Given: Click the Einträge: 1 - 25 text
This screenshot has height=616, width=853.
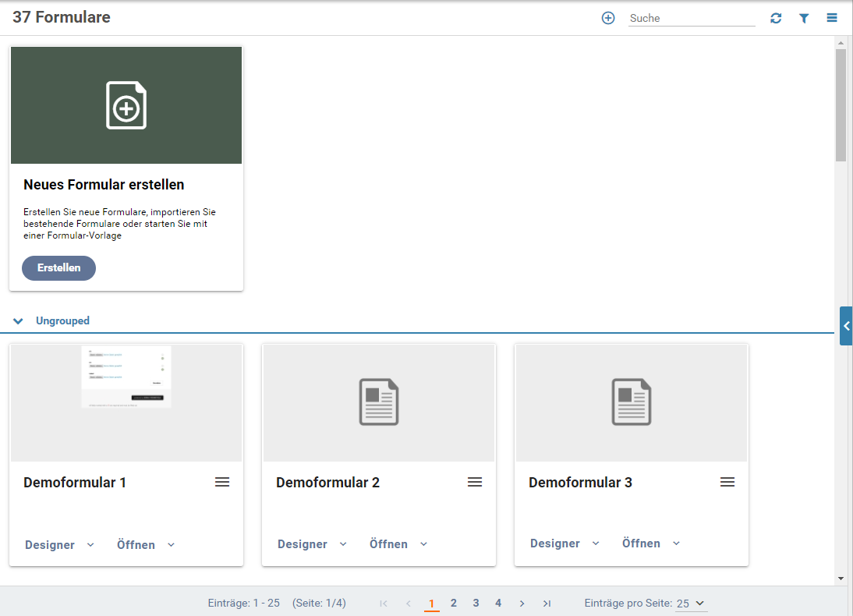Looking at the screenshot, I should tap(244, 603).
